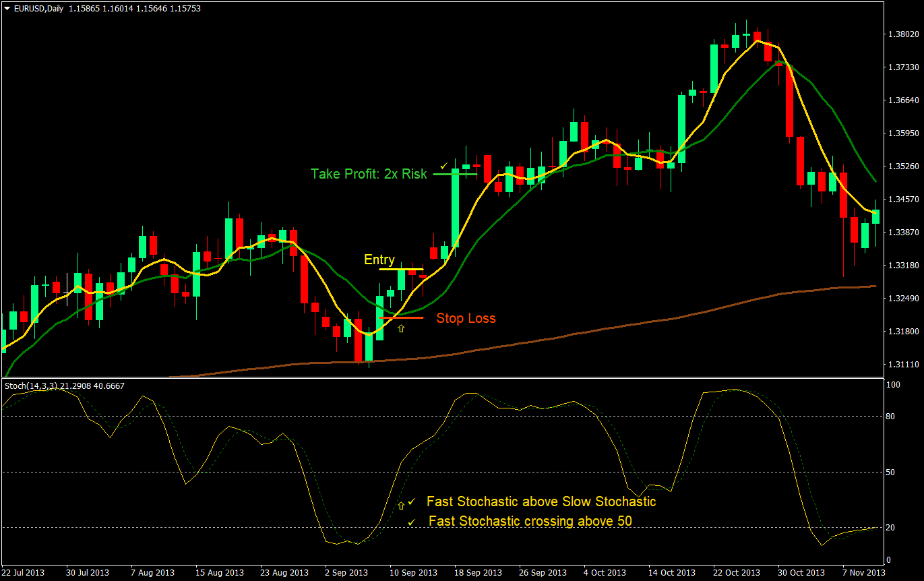Click checkmark beside Fast Stochastic above Slow Stochastic
Viewport: 924px width, 581px height.
coord(412,502)
